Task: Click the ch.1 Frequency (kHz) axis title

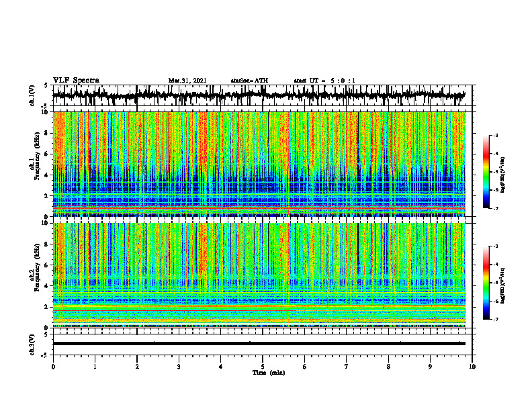Action: [34, 157]
